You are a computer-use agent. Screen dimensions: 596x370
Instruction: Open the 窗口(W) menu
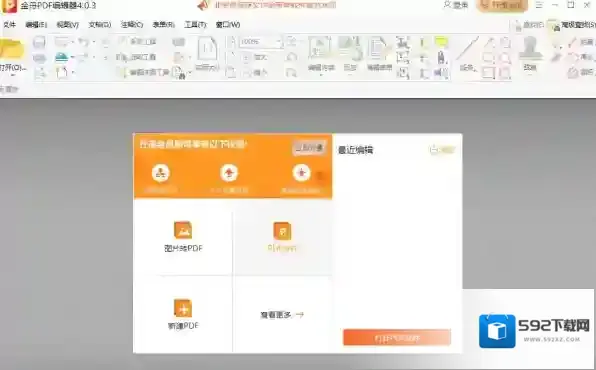(228, 25)
